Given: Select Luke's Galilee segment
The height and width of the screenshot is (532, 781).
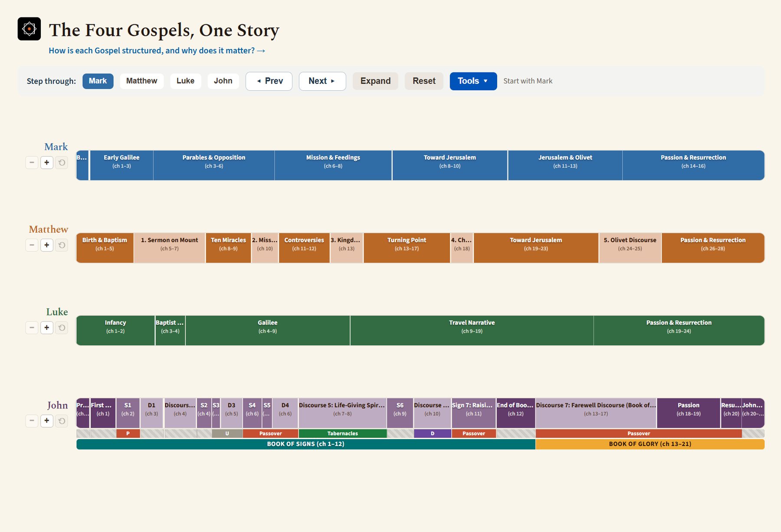Looking at the screenshot, I should tap(268, 331).
